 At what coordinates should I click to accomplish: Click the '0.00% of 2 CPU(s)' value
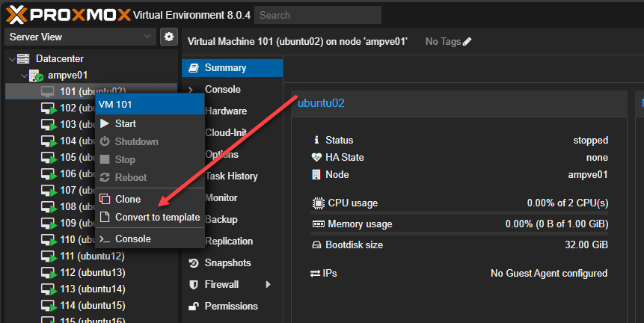tap(568, 203)
